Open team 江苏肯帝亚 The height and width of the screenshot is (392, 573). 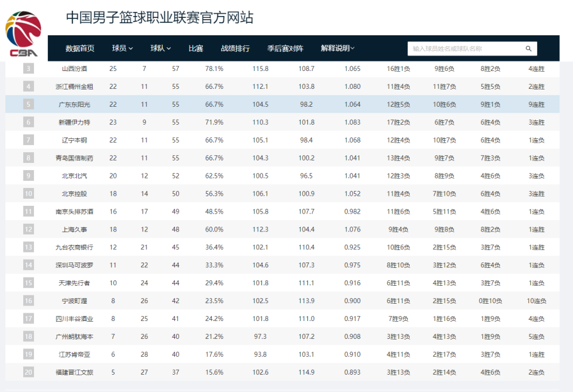(75, 355)
